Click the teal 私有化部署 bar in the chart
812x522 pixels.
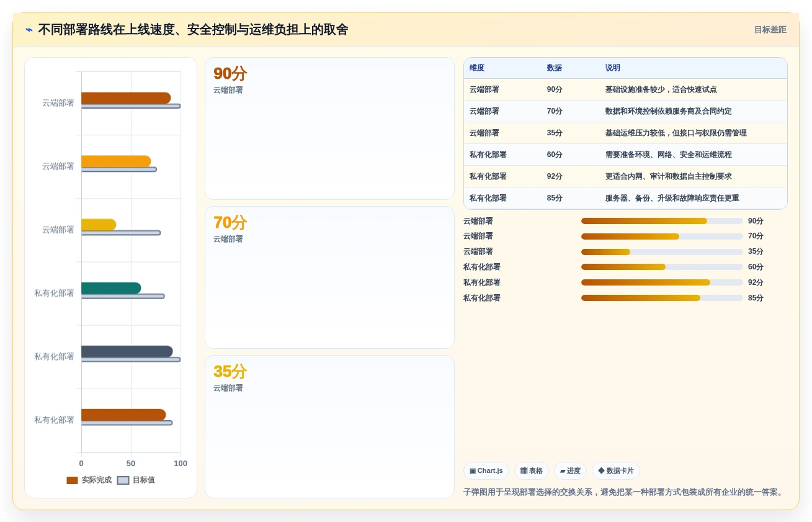(111, 288)
